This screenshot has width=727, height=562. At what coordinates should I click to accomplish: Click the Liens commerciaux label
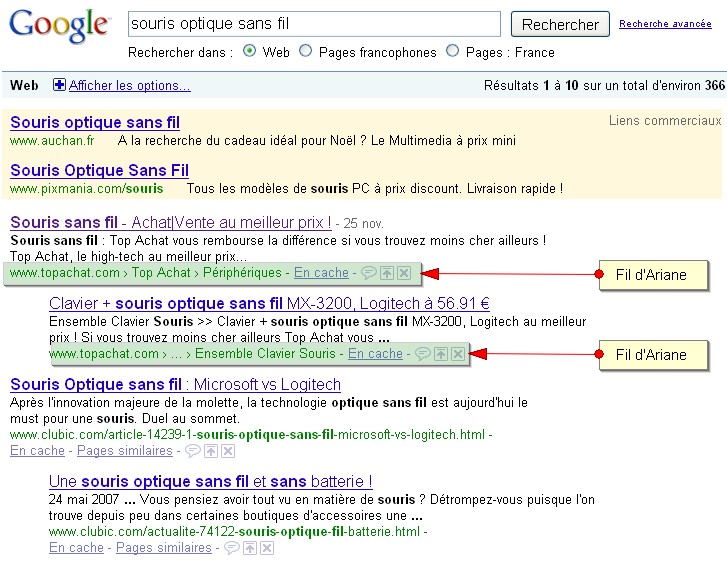[664, 121]
